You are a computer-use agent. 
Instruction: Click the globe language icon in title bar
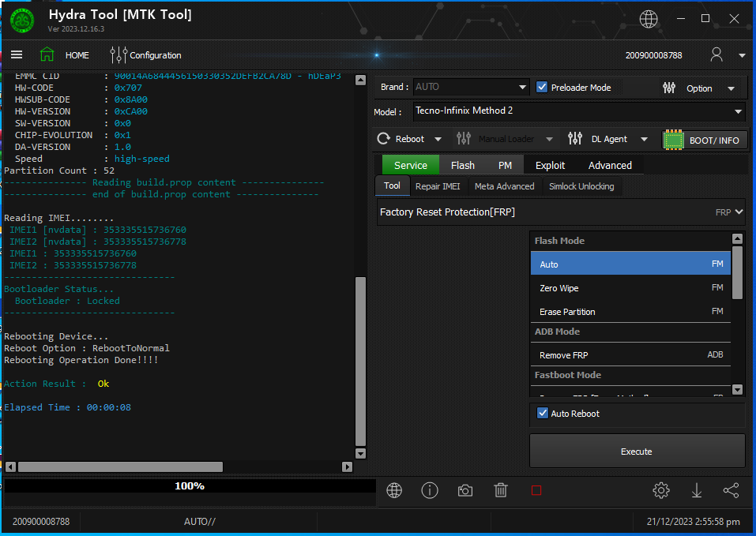(649, 19)
